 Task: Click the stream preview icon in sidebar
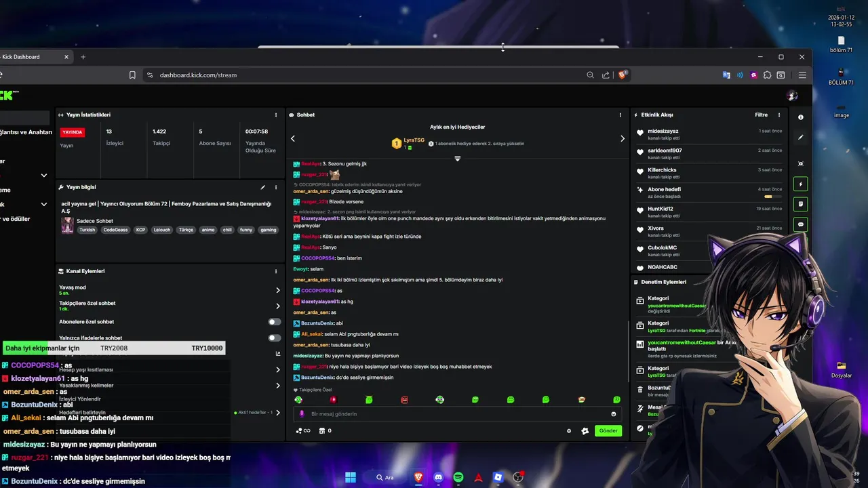pyautogui.click(x=801, y=164)
